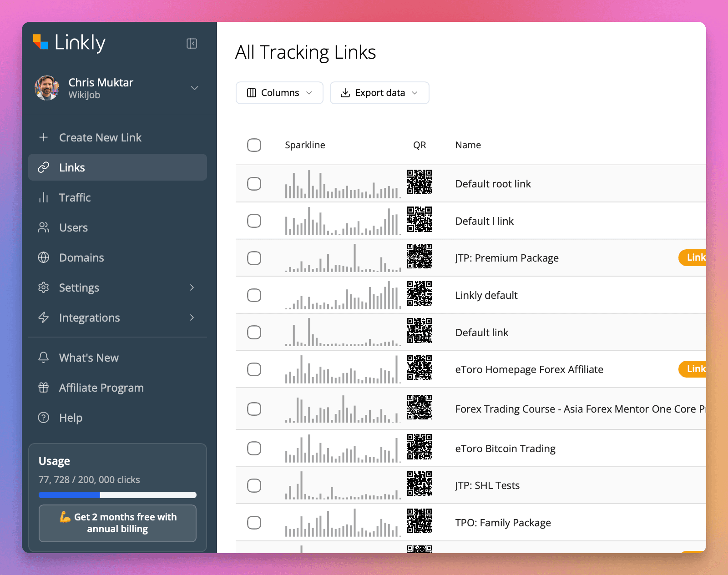This screenshot has height=575, width=728.
Task: Check the checkbox for Default root link
Action: (254, 184)
